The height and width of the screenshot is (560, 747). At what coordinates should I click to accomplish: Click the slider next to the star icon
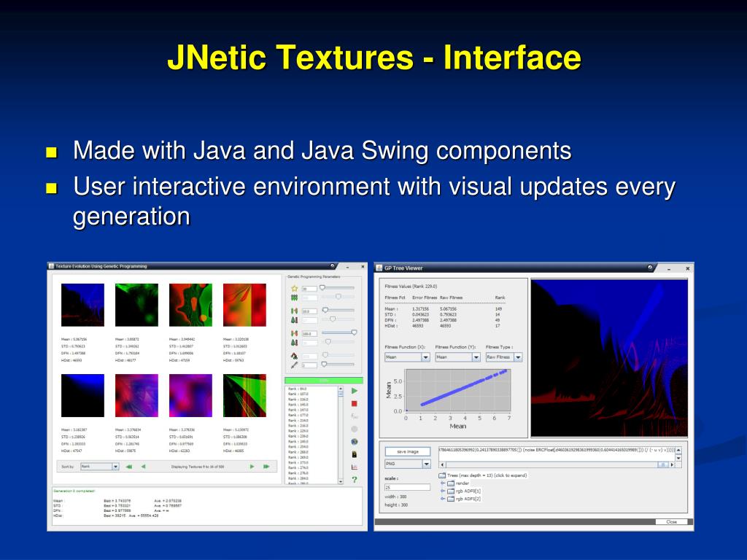click(338, 288)
